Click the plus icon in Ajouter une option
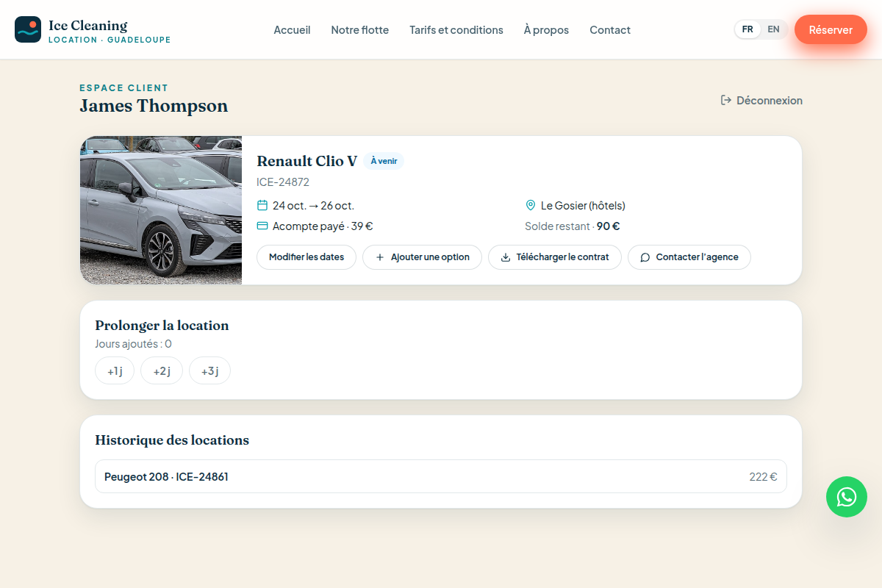Viewport: 882px width, 588px height. click(380, 257)
